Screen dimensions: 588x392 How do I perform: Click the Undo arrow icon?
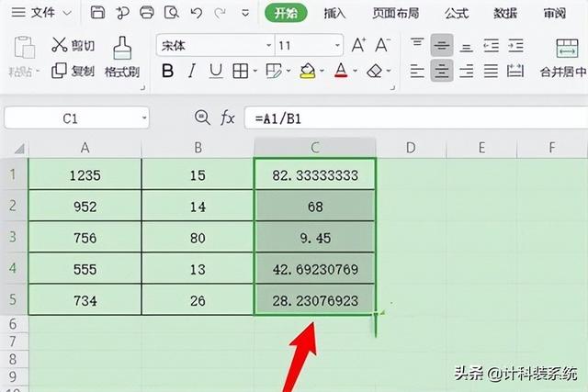pos(195,13)
